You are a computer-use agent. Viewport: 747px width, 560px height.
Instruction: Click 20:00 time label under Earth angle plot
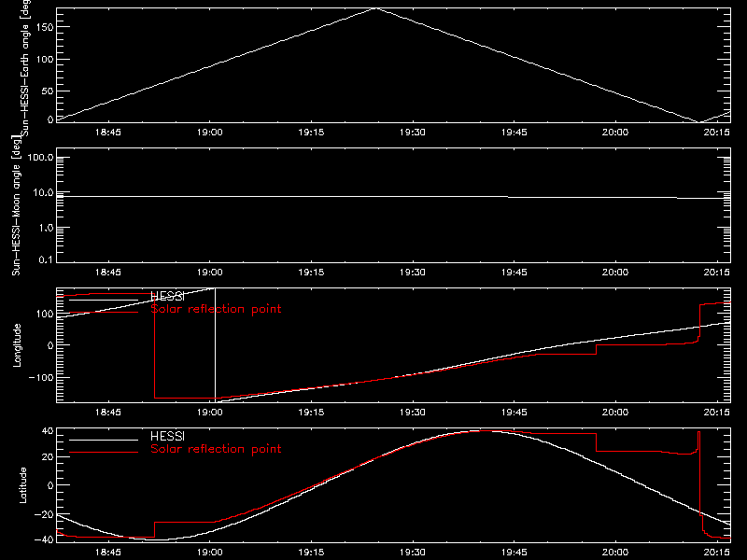tap(615, 133)
